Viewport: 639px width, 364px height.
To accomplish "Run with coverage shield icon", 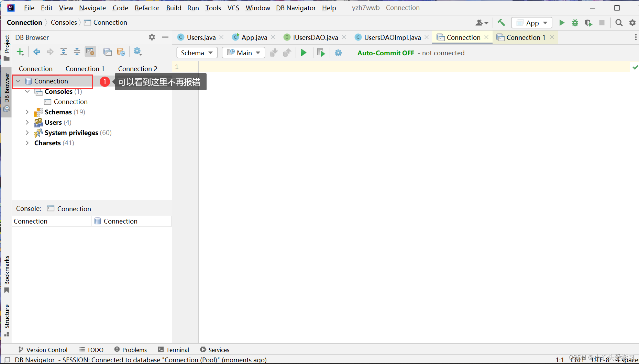I will [x=588, y=23].
